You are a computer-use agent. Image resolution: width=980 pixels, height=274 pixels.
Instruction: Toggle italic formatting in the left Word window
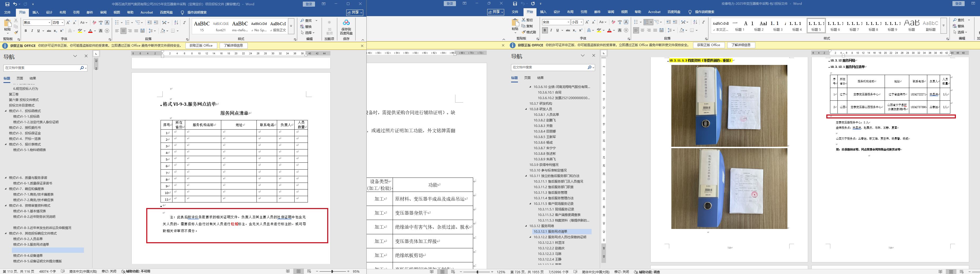pyautogui.click(x=32, y=31)
